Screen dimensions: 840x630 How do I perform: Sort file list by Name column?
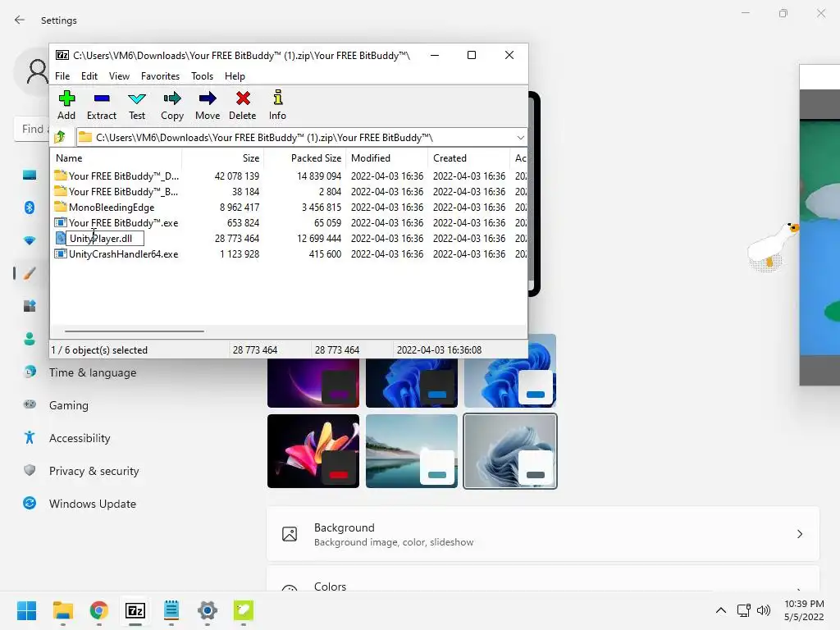(116, 158)
